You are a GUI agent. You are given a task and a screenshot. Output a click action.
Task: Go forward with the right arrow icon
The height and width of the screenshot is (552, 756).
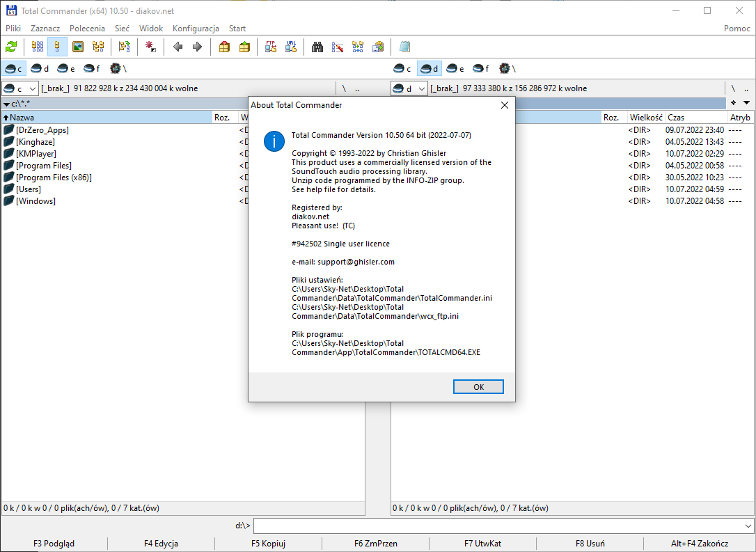click(x=197, y=47)
